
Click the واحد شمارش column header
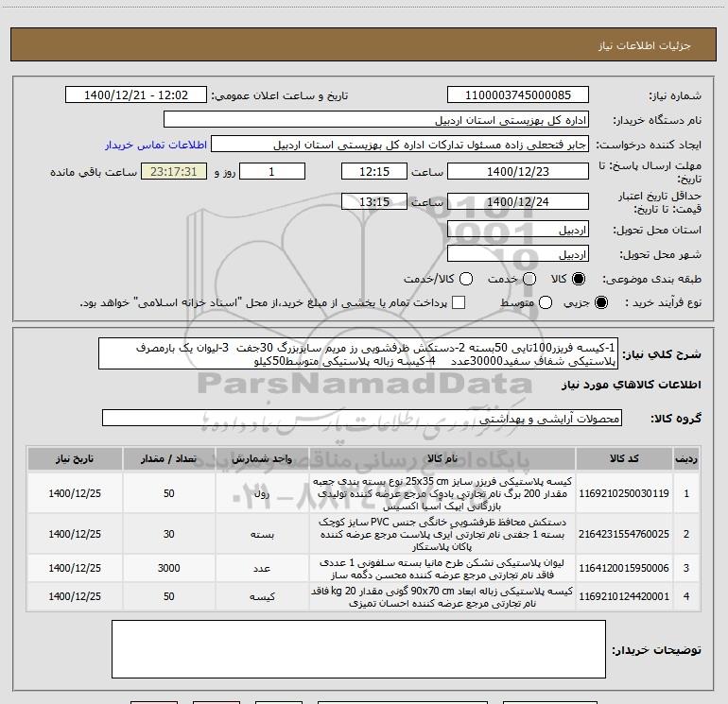[x=262, y=459]
